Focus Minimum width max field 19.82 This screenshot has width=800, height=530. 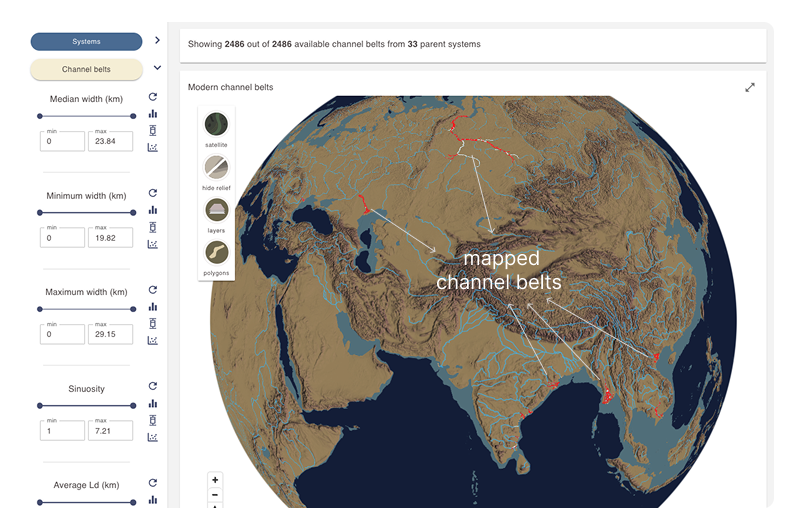pos(110,238)
